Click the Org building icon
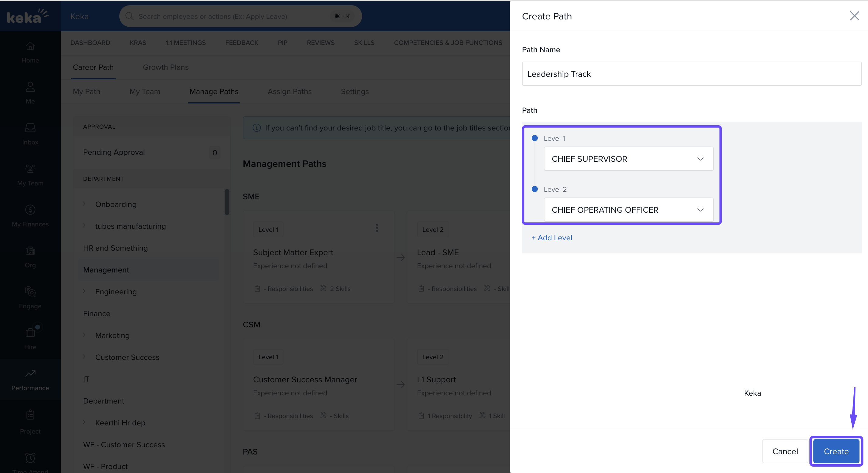The image size is (868, 473). pos(30,251)
